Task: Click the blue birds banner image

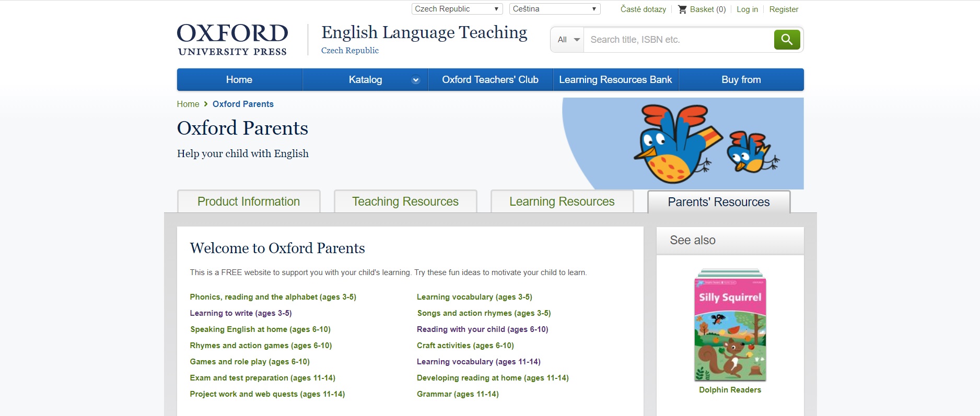Action: click(683, 144)
